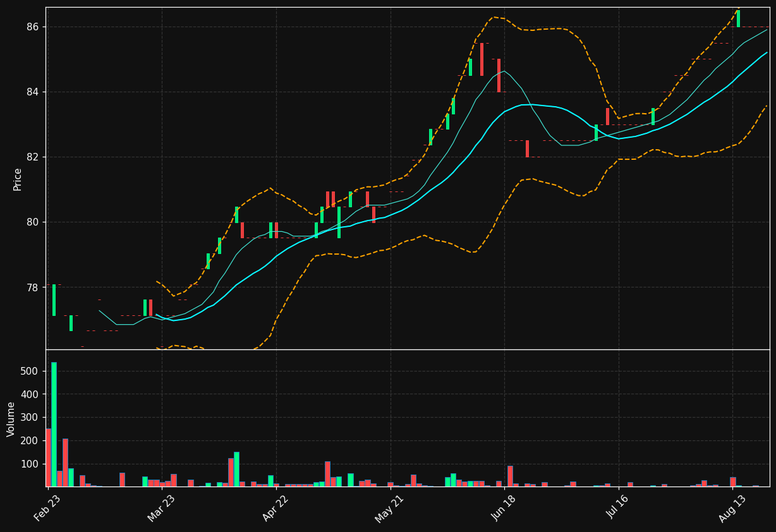Click the 500 volume axis label
Screen dimensions: 776x532
click(30, 371)
